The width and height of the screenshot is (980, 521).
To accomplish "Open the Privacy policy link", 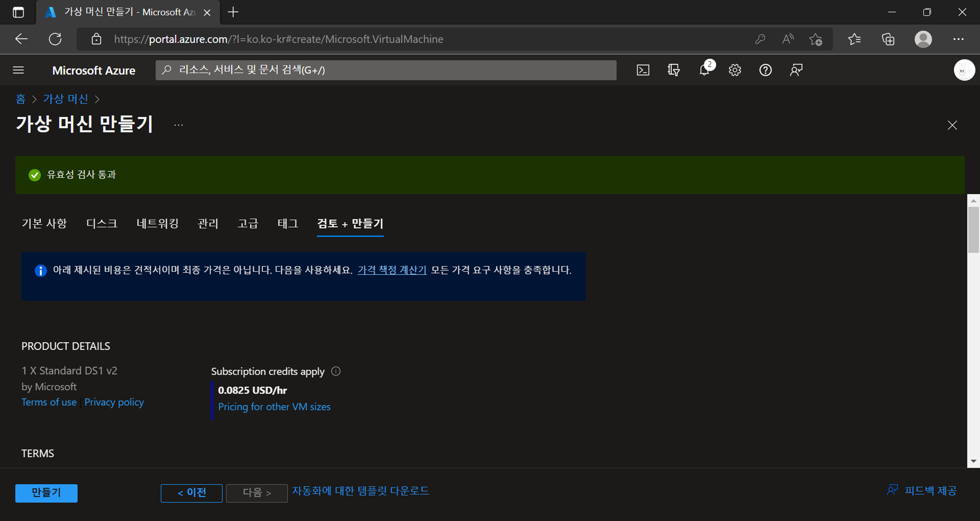I will [114, 402].
